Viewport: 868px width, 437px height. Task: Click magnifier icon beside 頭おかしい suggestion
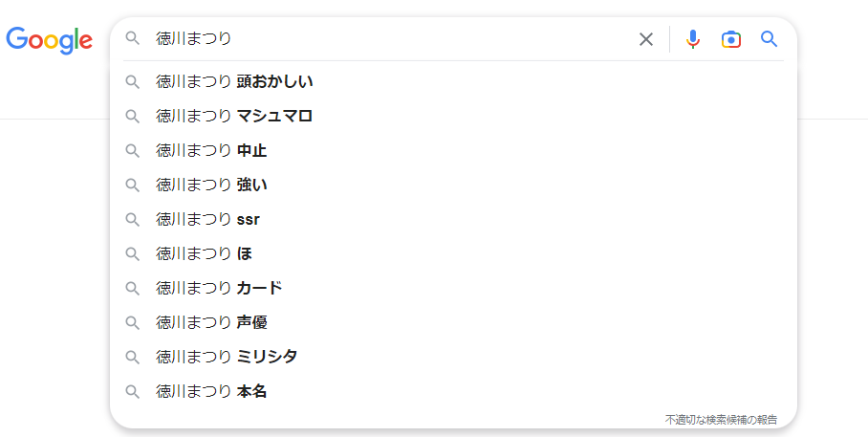[132, 82]
